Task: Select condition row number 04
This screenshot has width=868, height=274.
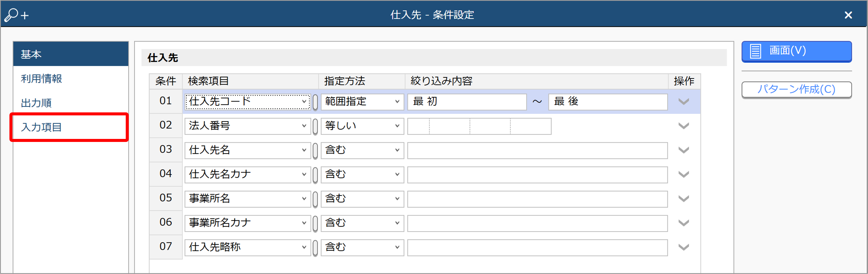Action: click(x=166, y=174)
